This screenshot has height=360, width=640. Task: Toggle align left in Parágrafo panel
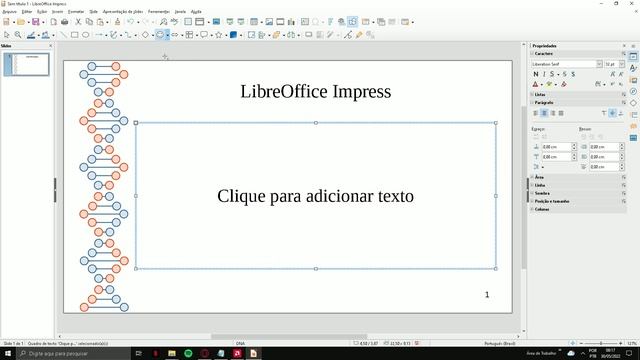coord(536,113)
